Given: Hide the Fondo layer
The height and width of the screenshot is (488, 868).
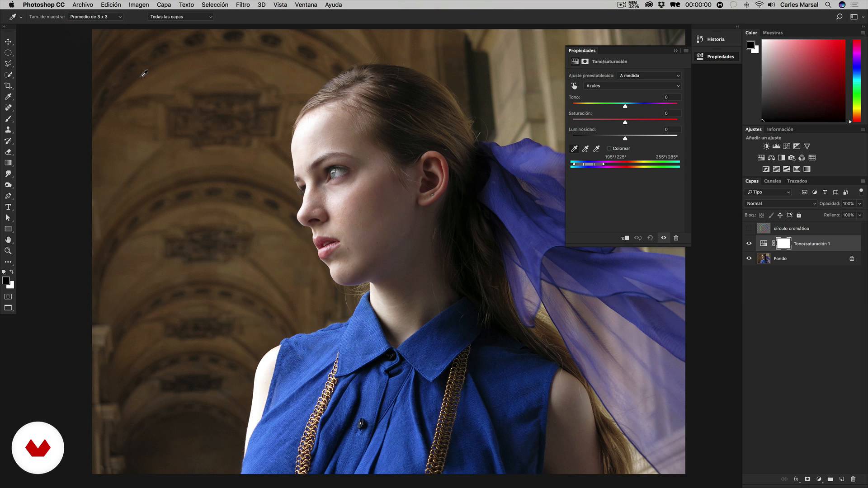Looking at the screenshot, I should pos(749,258).
